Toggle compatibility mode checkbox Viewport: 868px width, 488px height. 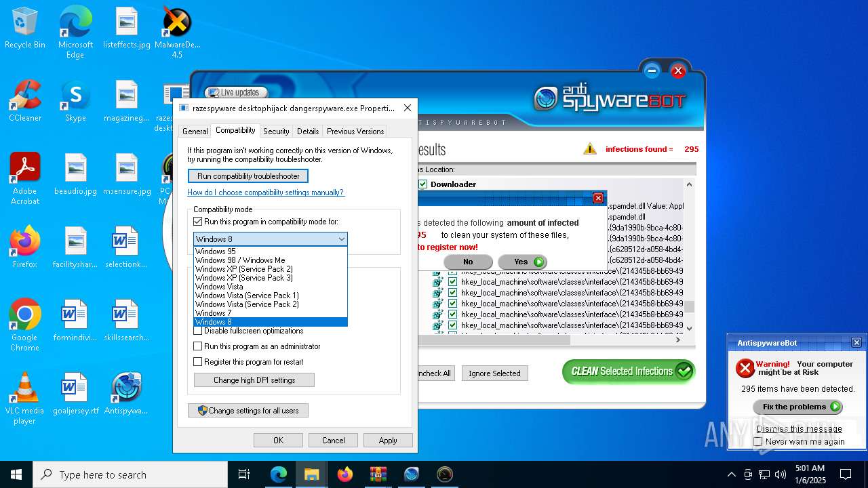(198, 222)
